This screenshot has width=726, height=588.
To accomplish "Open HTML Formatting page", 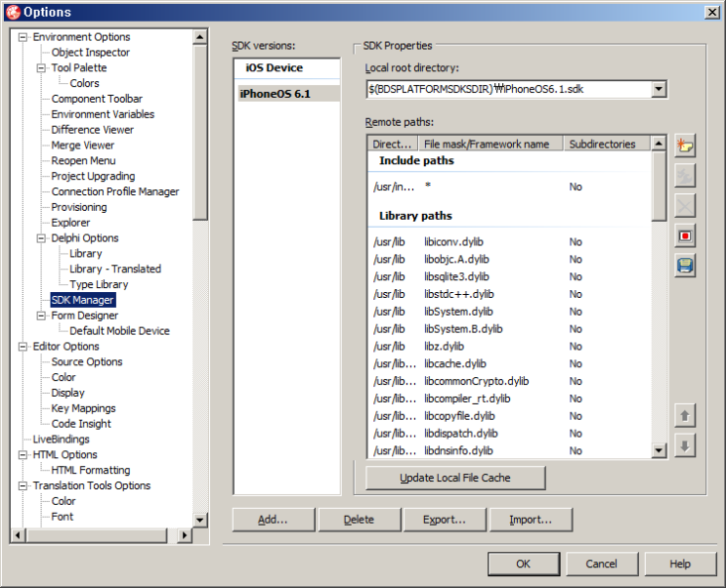I will coord(90,471).
